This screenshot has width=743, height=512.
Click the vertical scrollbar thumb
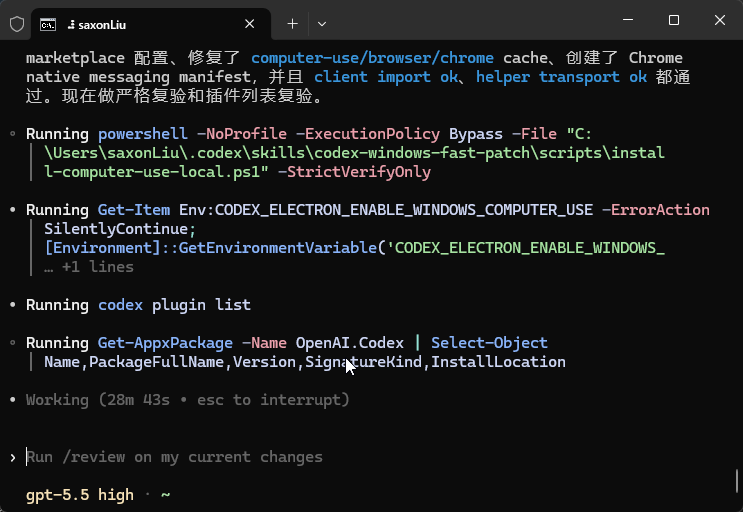pyautogui.click(x=737, y=480)
